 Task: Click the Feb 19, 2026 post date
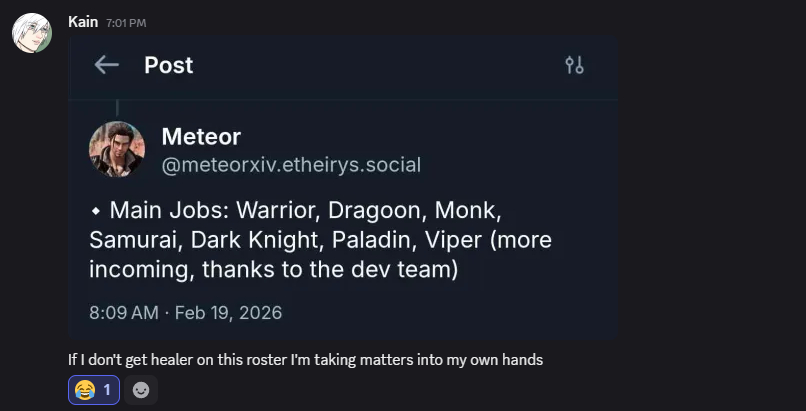pyautogui.click(x=228, y=313)
